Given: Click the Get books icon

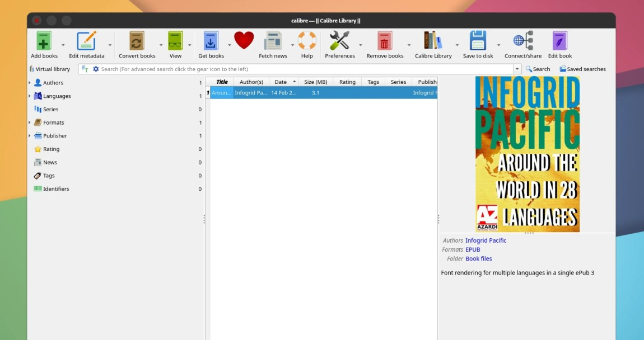Looking at the screenshot, I should pyautogui.click(x=211, y=41).
